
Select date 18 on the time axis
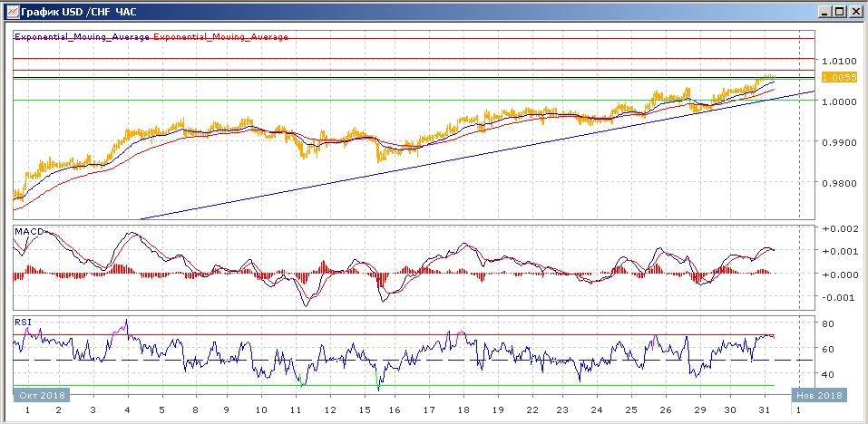tap(463, 410)
